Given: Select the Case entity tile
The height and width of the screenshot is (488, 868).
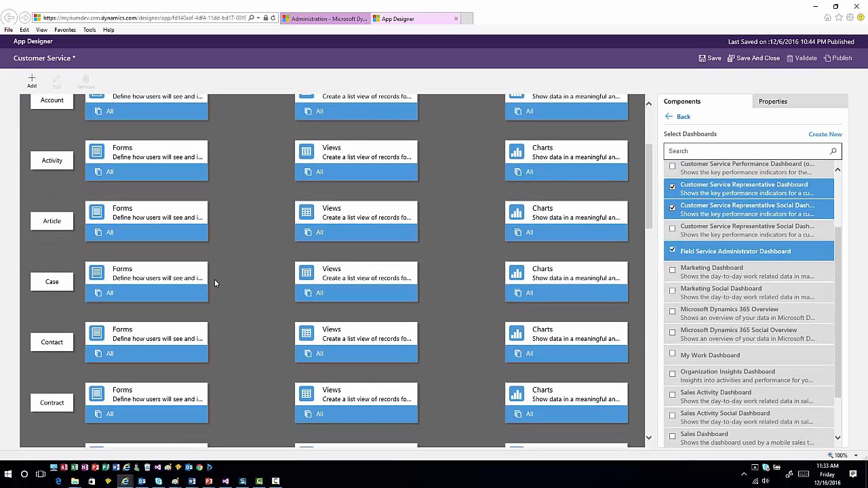Looking at the screenshot, I should pyautogui.click(x=52, y=282).
